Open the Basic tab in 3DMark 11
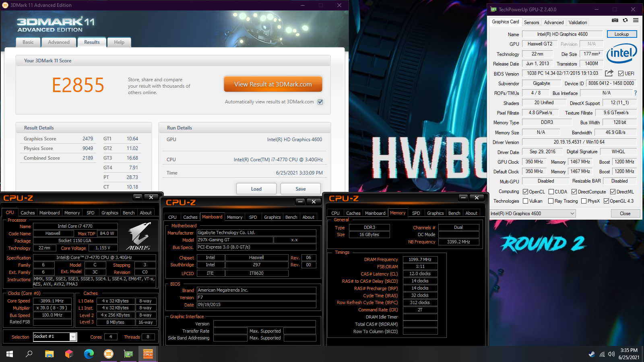The width and height of the screenshot is (644, 362). pyautogui.click(x=28, y=42)
